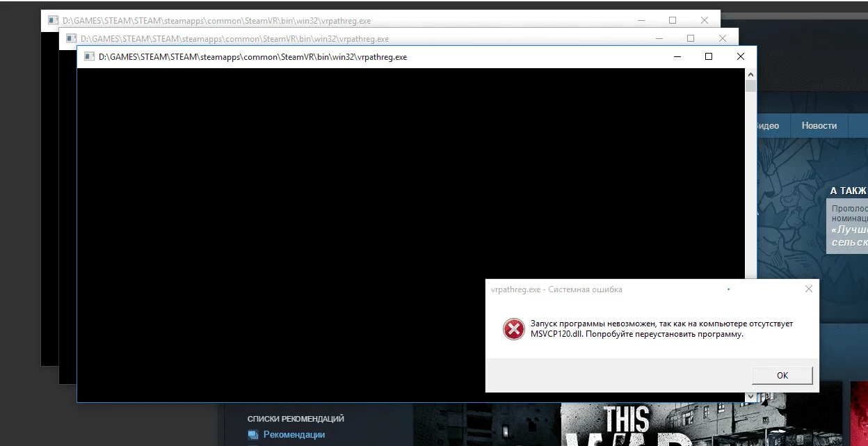Minimize the front vrpathreg.exe console window
The height and width of the screenshot is (446, 868).
(677, 57)
